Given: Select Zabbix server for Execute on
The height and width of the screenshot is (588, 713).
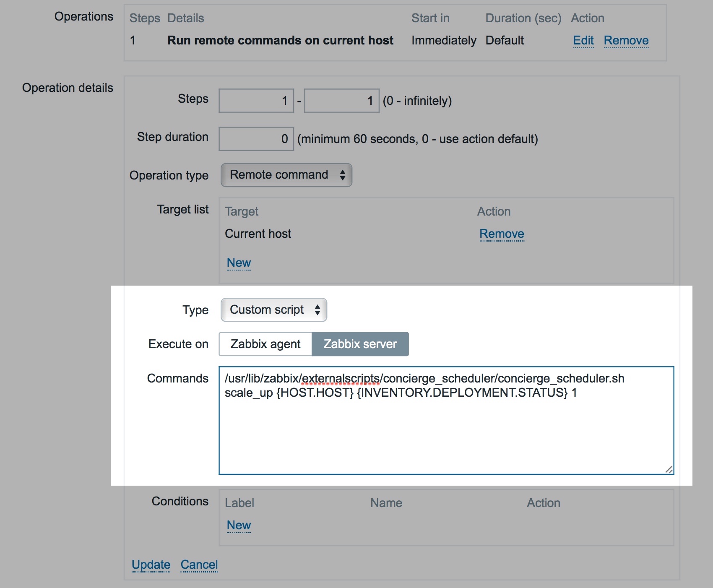Looking at the screenshot, I should (x=360, y=344).
